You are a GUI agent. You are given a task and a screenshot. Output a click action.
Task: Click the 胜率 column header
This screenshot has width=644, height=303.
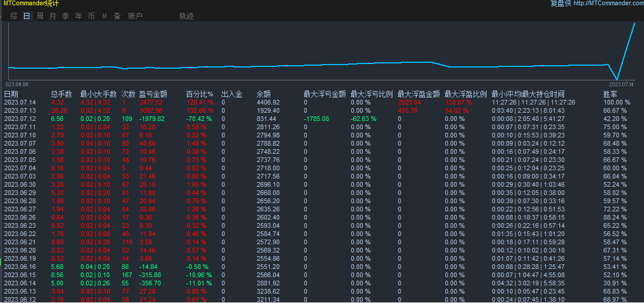point(611,94)
